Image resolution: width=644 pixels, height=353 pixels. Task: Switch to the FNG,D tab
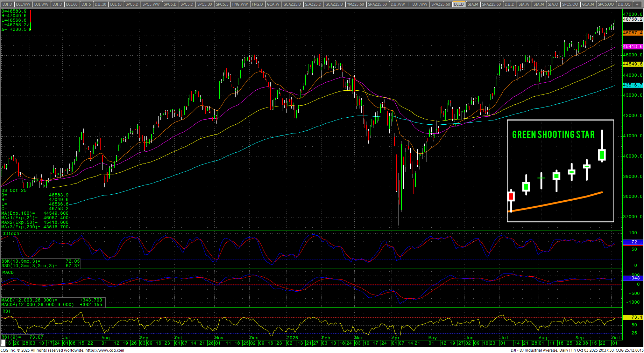[257, 4]
